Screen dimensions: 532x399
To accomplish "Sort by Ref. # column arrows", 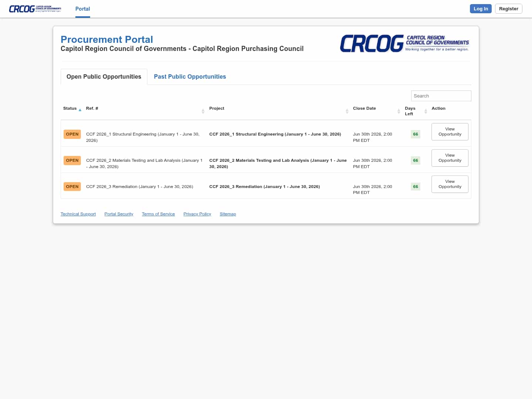I will click(203, 111).
